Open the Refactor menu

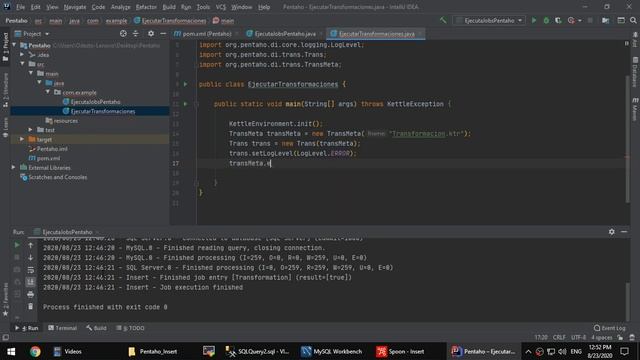tap(146, 7)
